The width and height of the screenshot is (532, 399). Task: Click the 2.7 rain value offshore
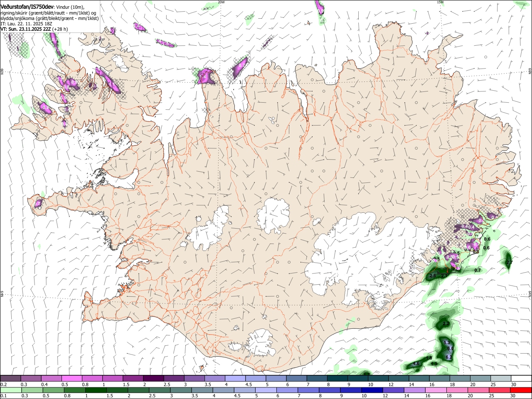[x=509, y=262]
